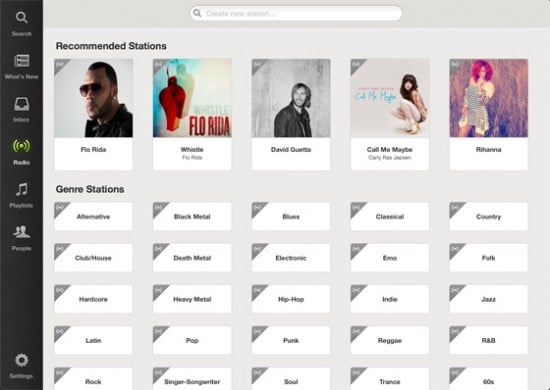550x390 pixels.
Task: Open the Whistle album cover station
Action: coord(192,98)
